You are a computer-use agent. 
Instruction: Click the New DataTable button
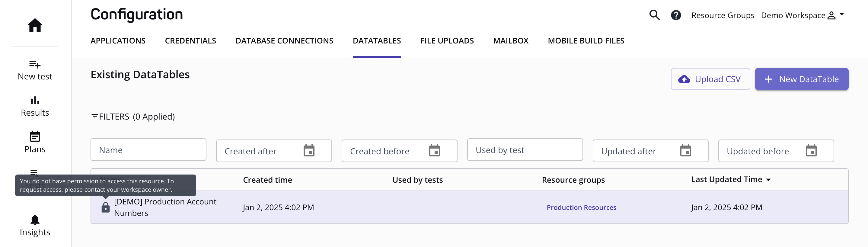(801, 79)
